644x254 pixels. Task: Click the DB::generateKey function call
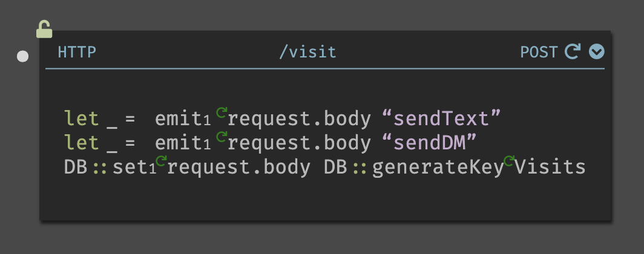[x=414, y=168]
